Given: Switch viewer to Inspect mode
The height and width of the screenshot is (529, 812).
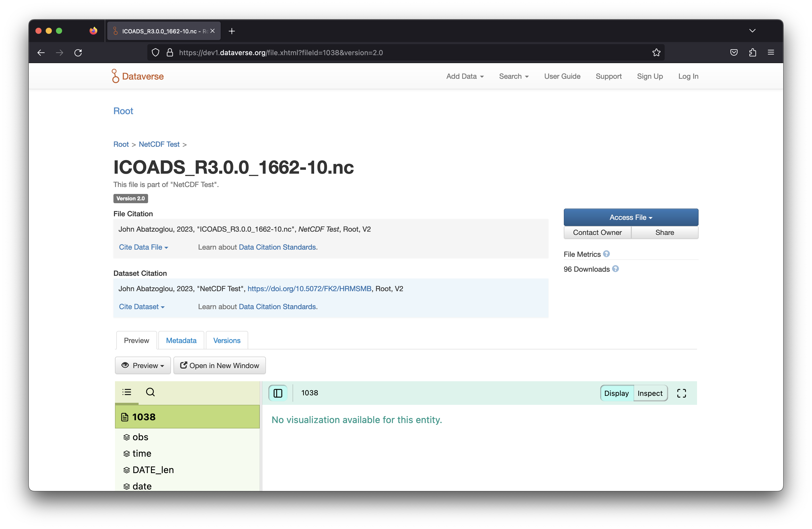Looking at the screenshot, I should (x=650, y=393).
